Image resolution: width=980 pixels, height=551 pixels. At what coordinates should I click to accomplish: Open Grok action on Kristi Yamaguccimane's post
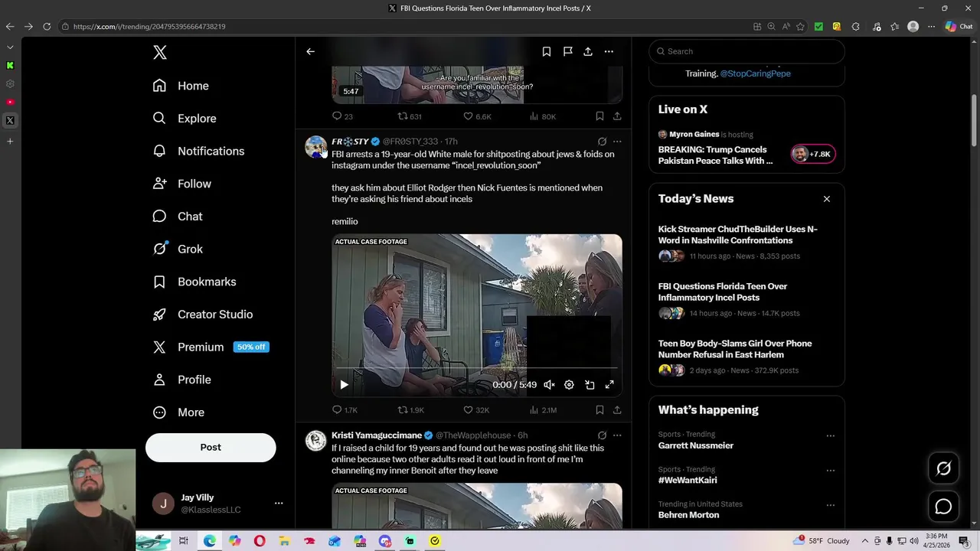point(602,435)
